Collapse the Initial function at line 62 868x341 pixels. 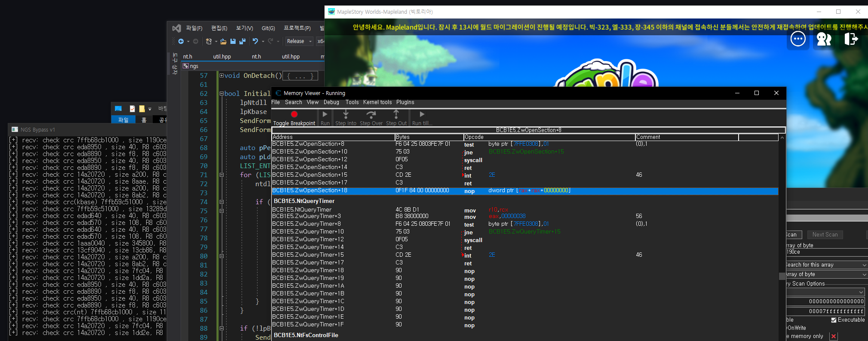[221, 93]
